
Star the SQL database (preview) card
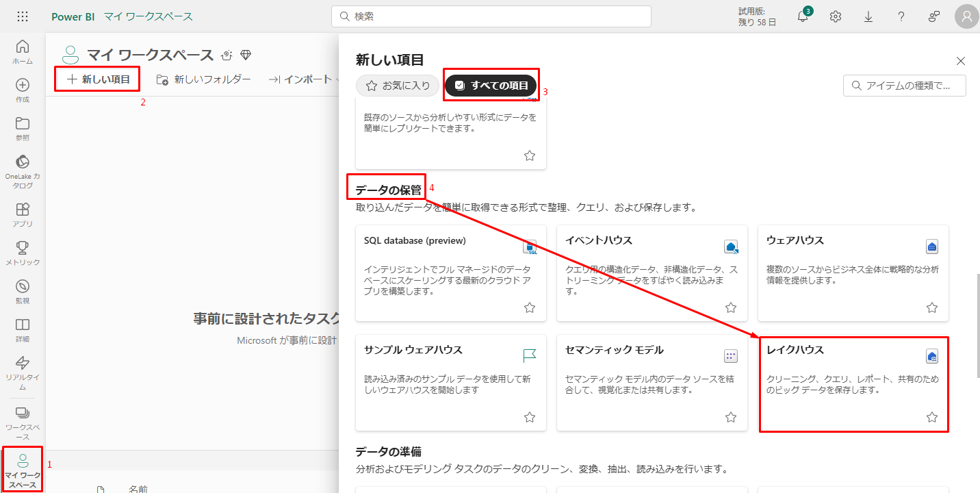pyautogui.click(x=529, y=307)
